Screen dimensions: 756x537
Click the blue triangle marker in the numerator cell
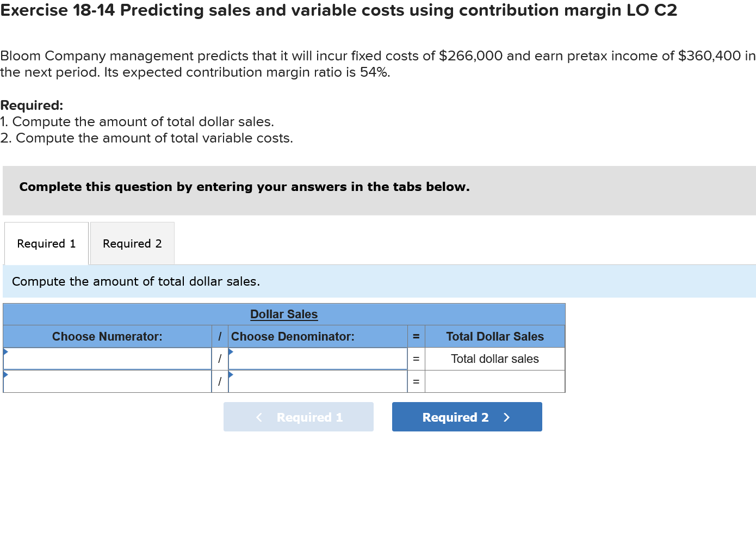click(x=5, y=351)
